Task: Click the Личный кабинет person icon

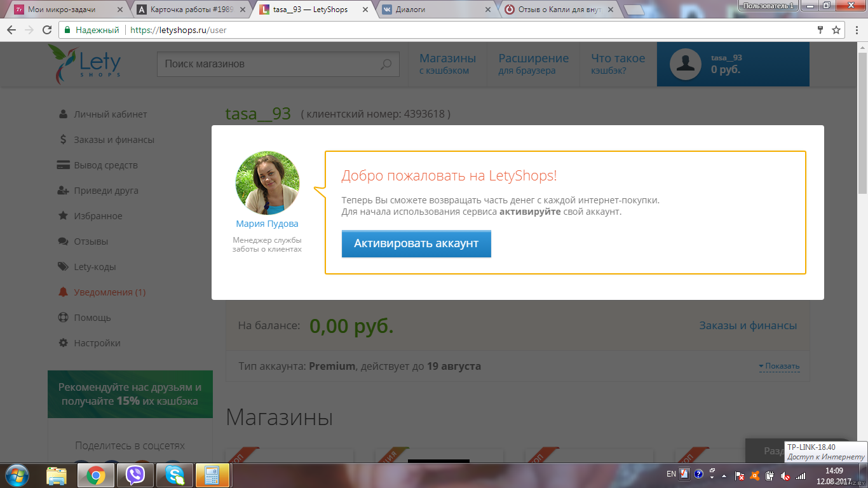Action: [63, 114]
